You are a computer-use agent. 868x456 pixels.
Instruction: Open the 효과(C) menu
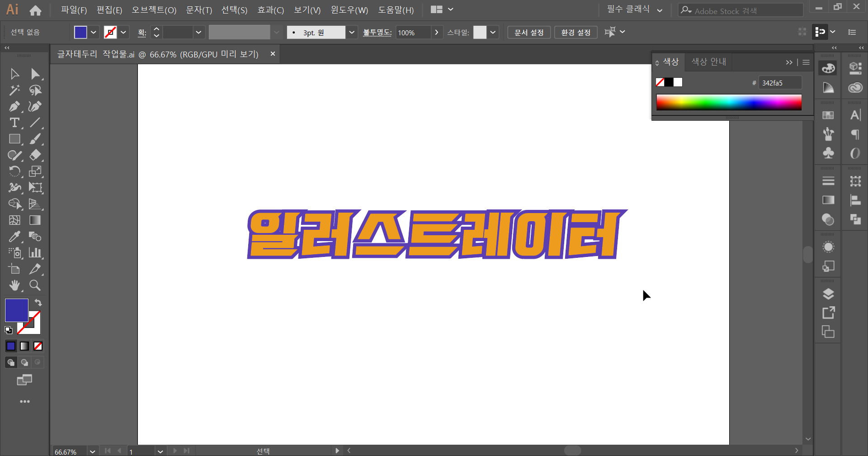[271, 10]
